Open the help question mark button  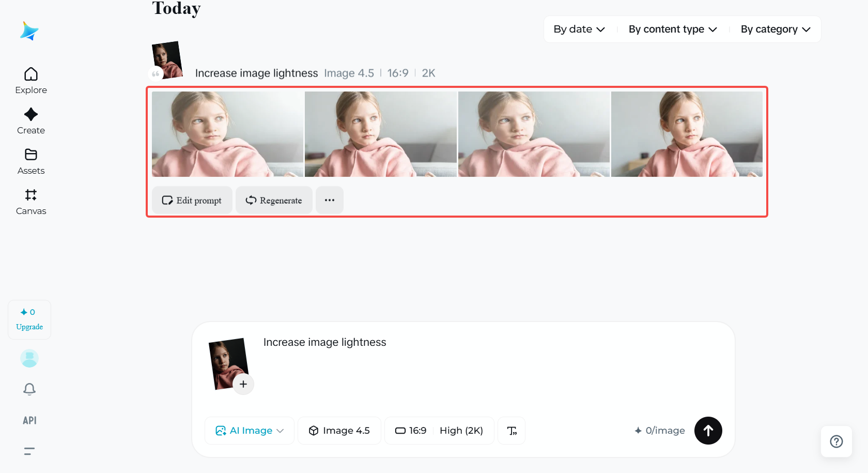point(836,441)
